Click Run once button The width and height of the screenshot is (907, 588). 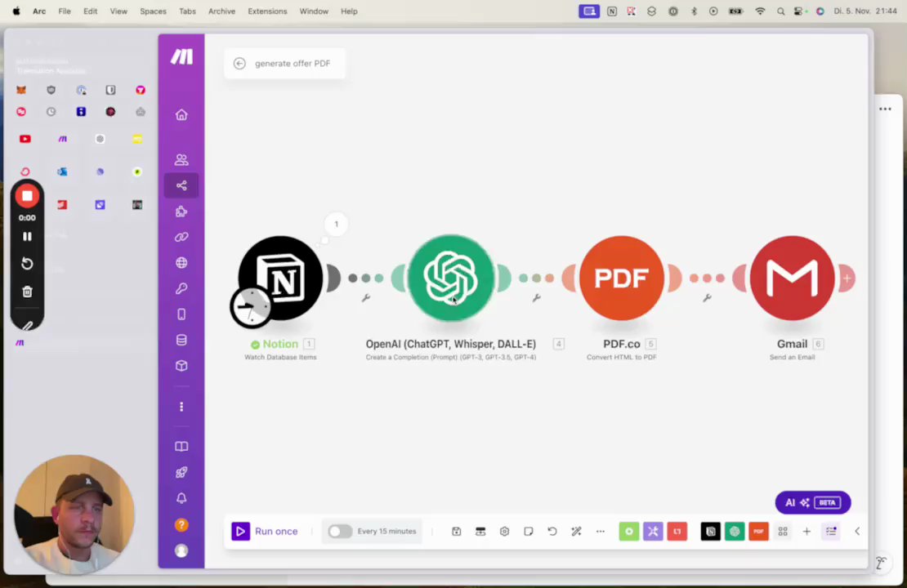(x=265, y=532)
